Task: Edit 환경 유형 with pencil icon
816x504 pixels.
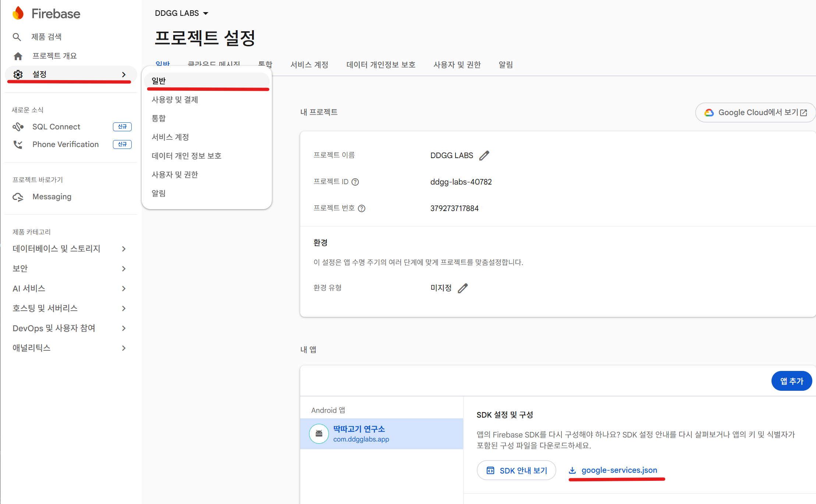Action: click(463, 288)
